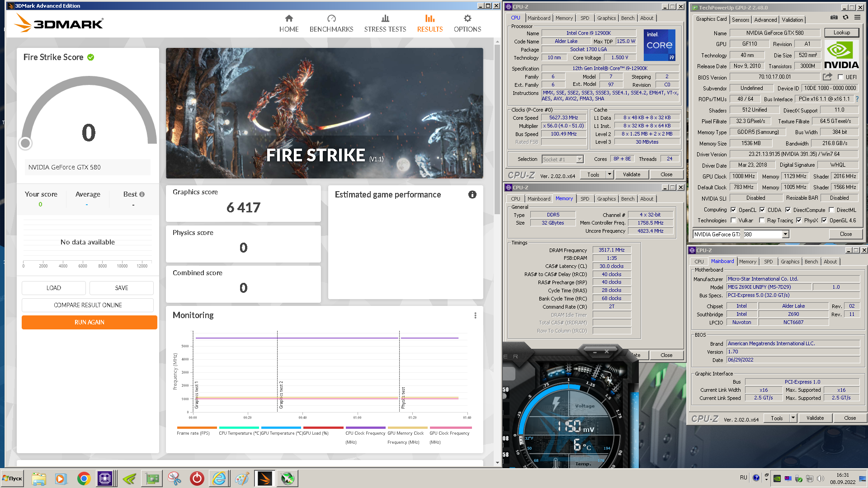The width and height of the screenshot is (868, 488).
Task: Switch to Sensors tab in GPU-Z
Action: coord(741,20)
